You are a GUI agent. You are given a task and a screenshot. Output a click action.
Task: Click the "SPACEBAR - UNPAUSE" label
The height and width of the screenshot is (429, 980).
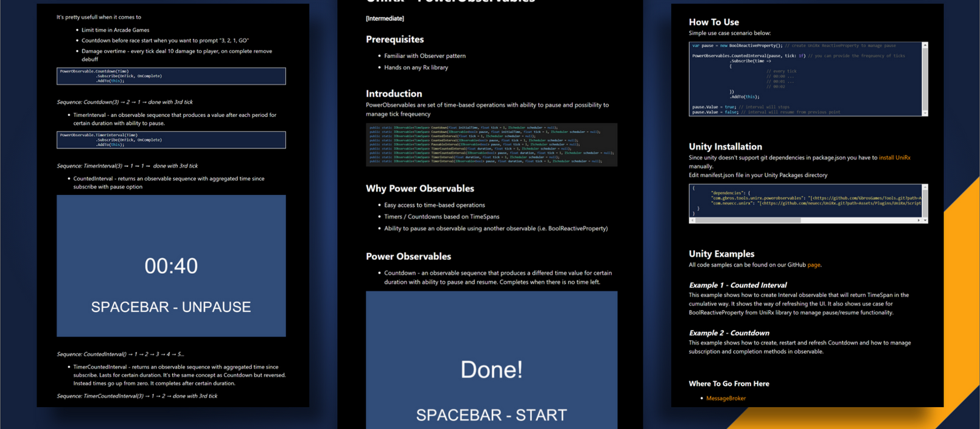coord(171,307)
